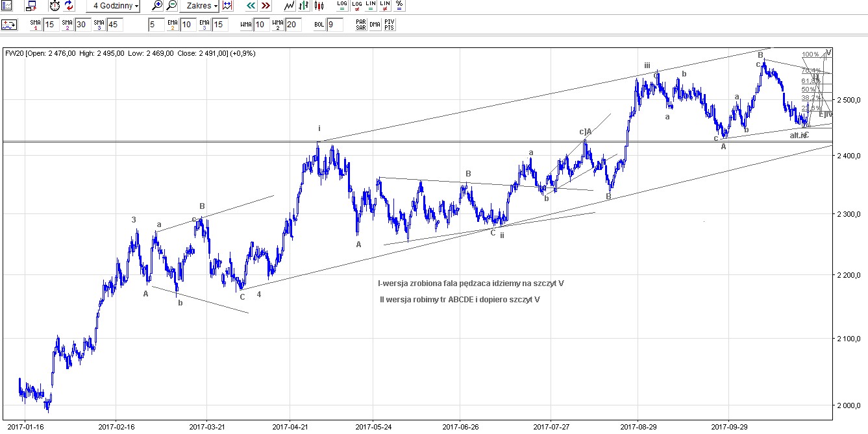The height and width of the screenshot is (434, 868).
Task: Click the wave label 'iii' at the peak
Action: tap(647, 66)
